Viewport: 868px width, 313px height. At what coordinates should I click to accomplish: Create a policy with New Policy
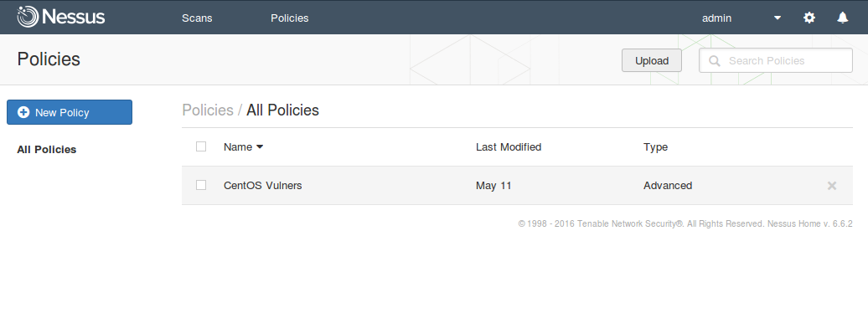[x=70, y=112]
